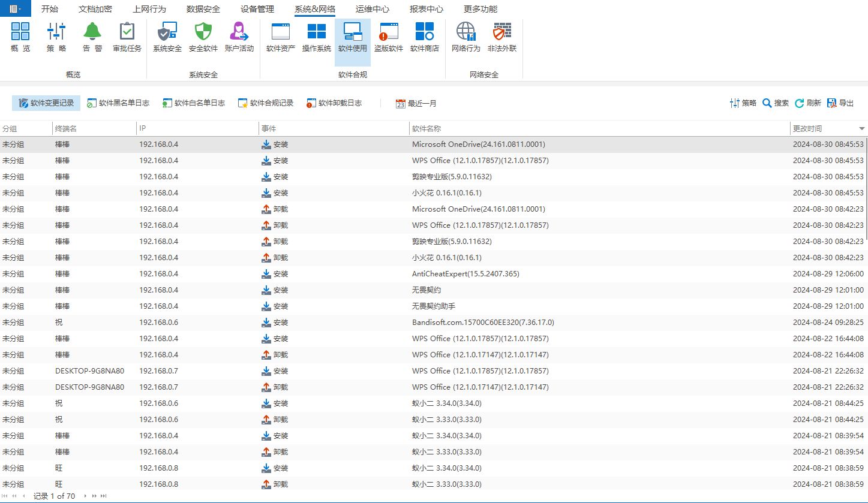The height and width of the screenshot is (503, 868).
Task: Open the 账户活动 account activity icon
Action: tap(239, 37)
